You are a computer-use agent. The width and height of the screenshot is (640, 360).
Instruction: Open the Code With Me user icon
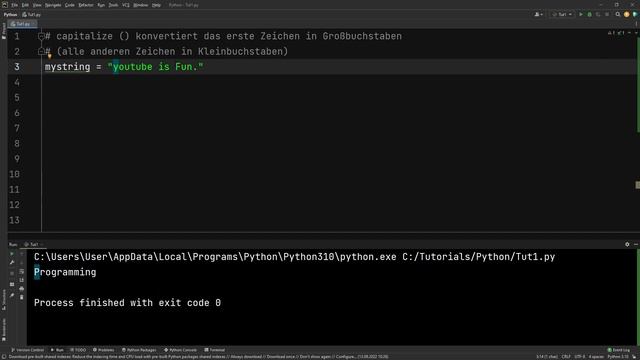pyautogui.click(x=538, y=14)
